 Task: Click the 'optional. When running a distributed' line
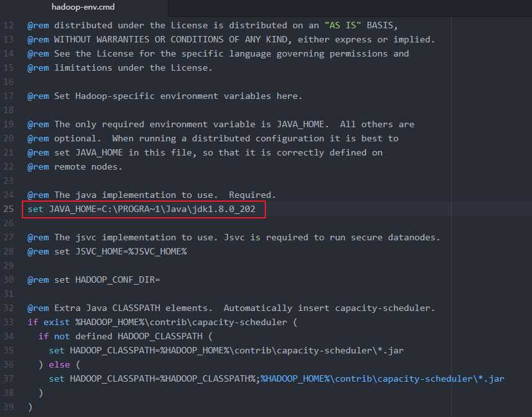(x=213, y=138)
